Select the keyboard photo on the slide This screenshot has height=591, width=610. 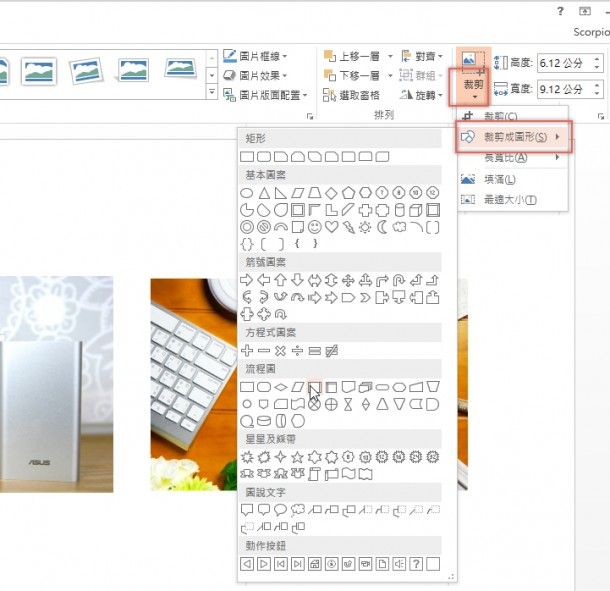click(194, 384)
